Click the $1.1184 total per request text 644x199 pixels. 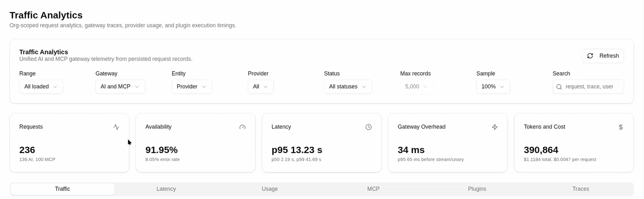(x=560, y=159)
